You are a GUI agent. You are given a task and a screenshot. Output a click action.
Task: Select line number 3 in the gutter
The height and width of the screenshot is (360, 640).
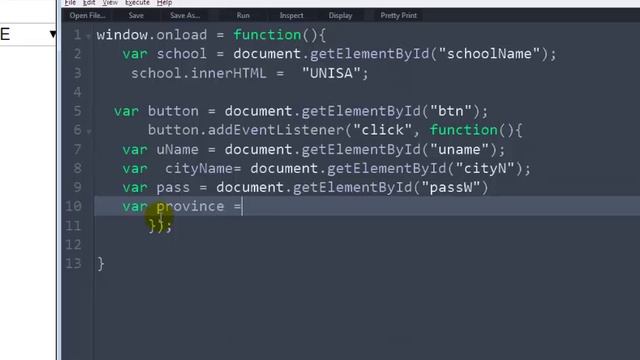tap(77, 73)
